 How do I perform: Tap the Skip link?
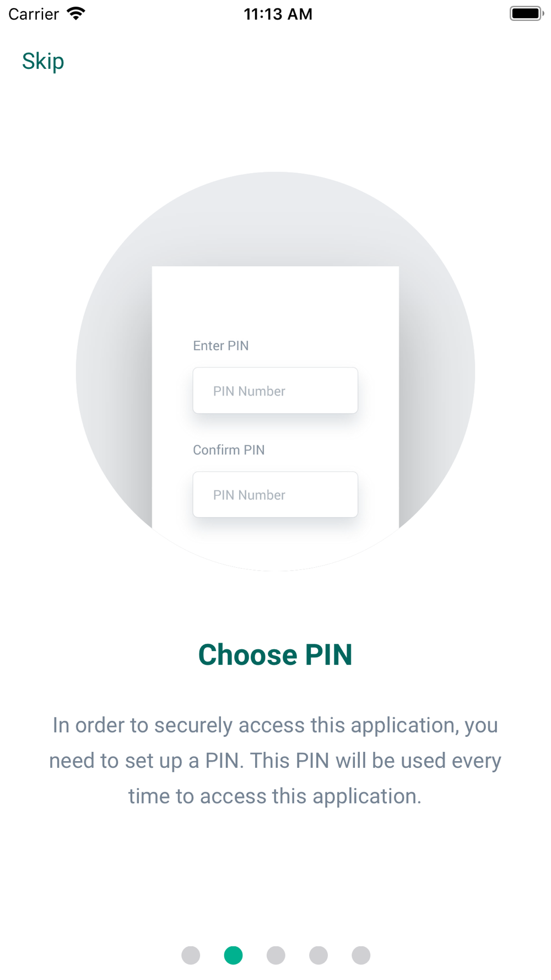(x=43, y=61)
